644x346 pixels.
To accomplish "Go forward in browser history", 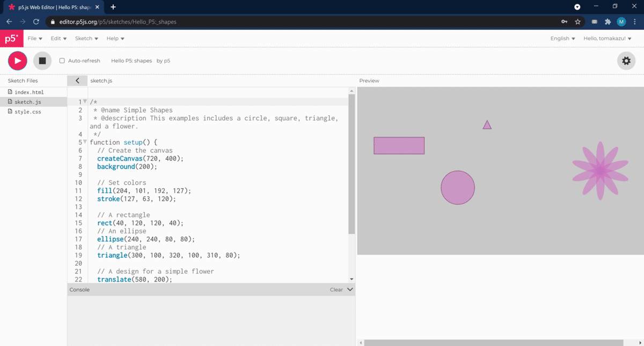I will 23,21.
